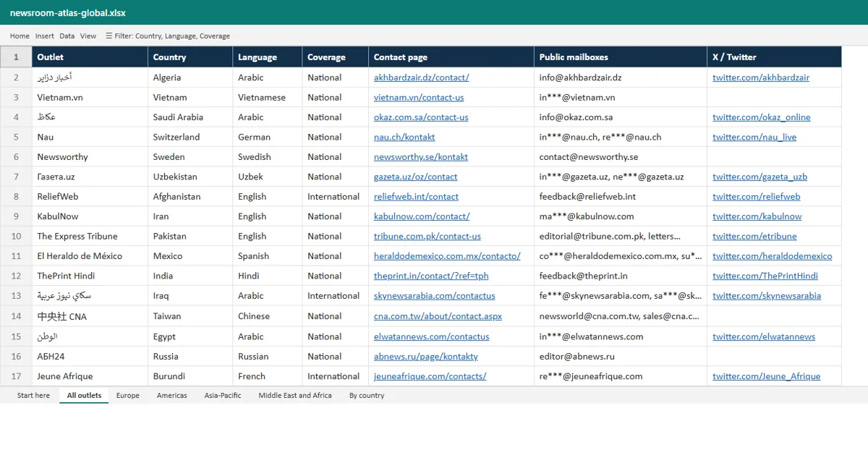This screenshot has height=471, width=868.
Task: Open the Insert menu
Action: click(x=44, y=35)
